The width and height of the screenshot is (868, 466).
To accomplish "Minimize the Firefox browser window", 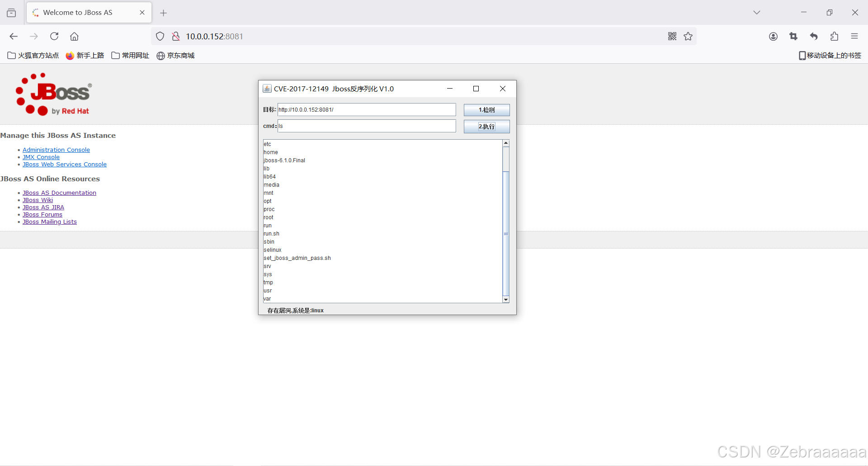I will [804, 13].
